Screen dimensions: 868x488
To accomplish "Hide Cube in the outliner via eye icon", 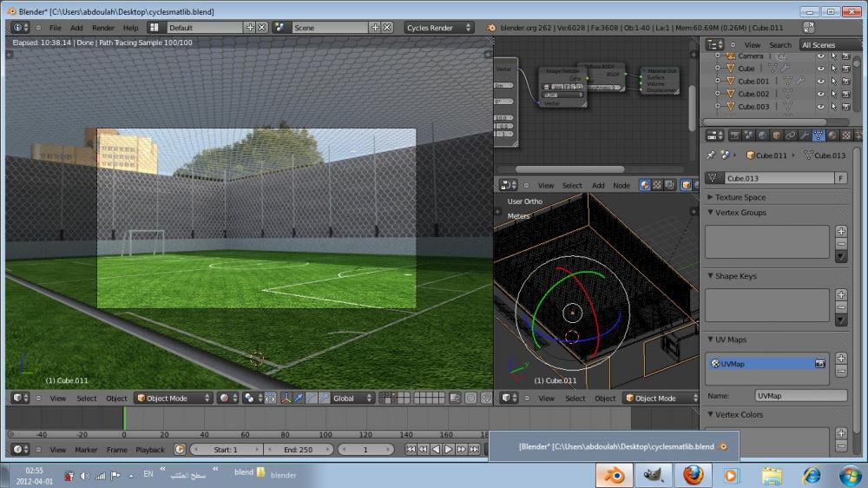I will click(820, 68).
